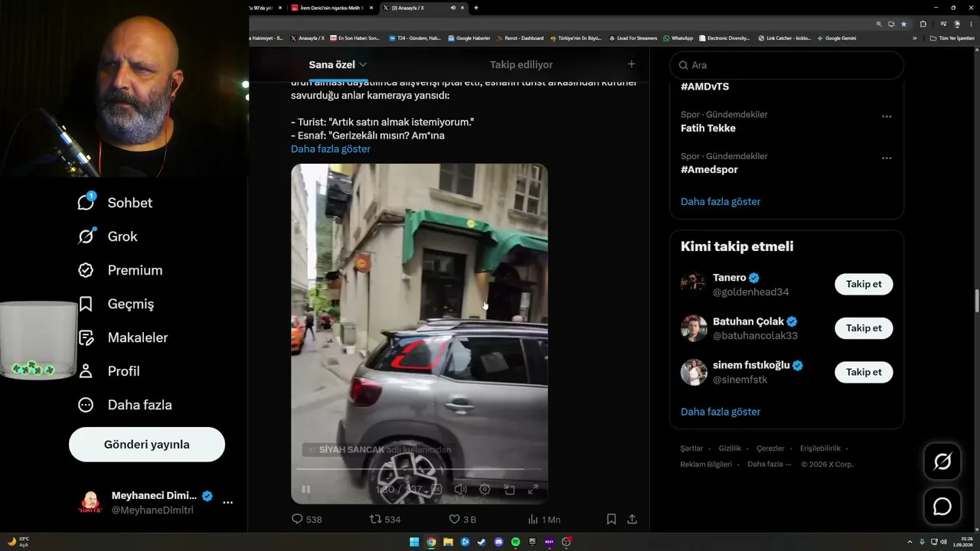Enable picture-in-picture for the video
This screenshot has height=551, width=980.
(x=509, y=489)
